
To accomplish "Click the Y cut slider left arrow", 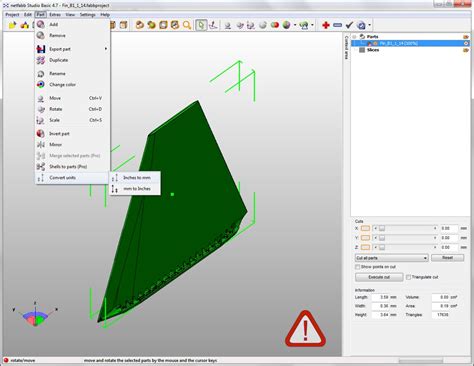I will [375, 238].
